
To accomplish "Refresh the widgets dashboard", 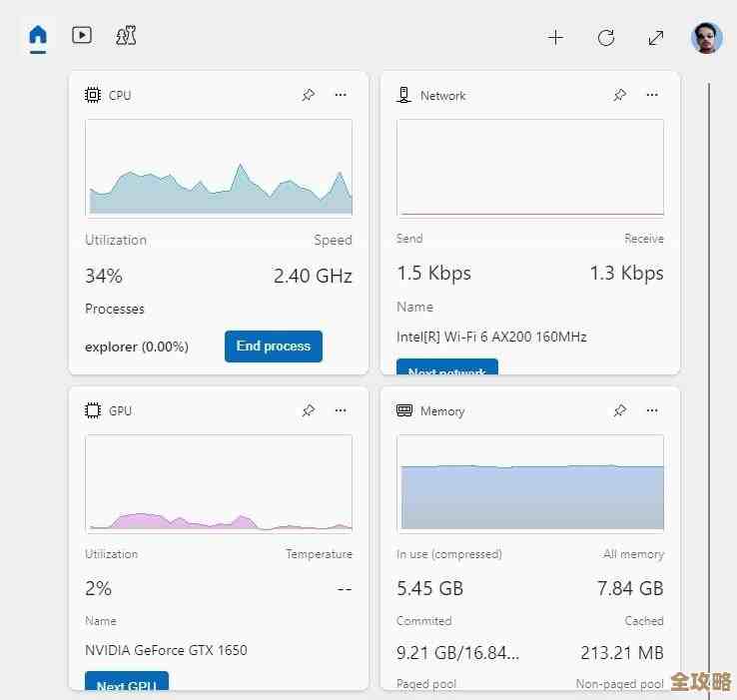I will 606,38.
